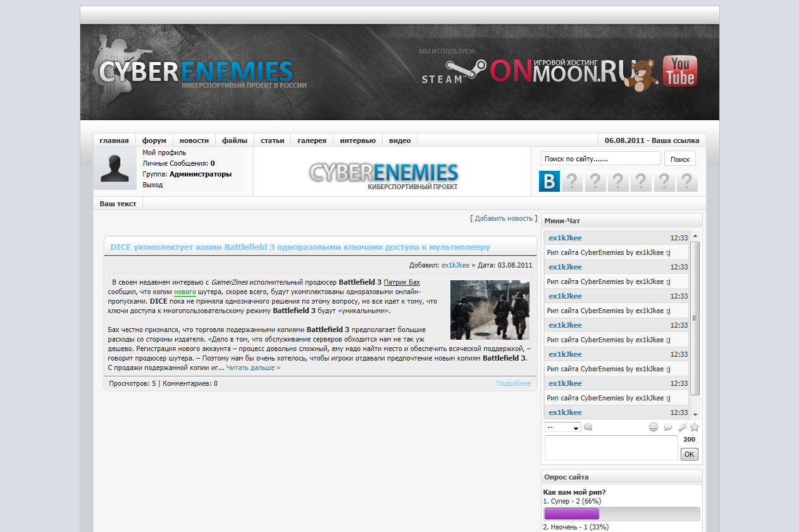Open the DICE Battlefield 3 news headline

tap(300, 247)
